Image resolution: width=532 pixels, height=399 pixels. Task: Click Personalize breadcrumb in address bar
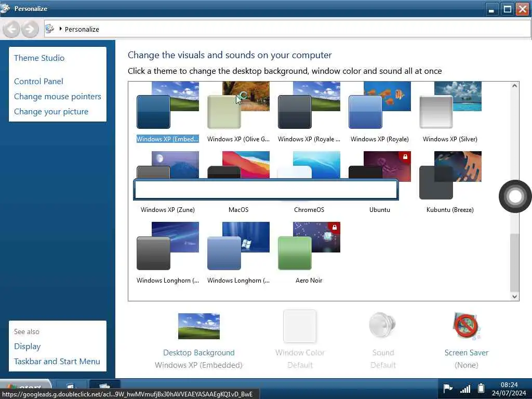click(x=82, y=29)
